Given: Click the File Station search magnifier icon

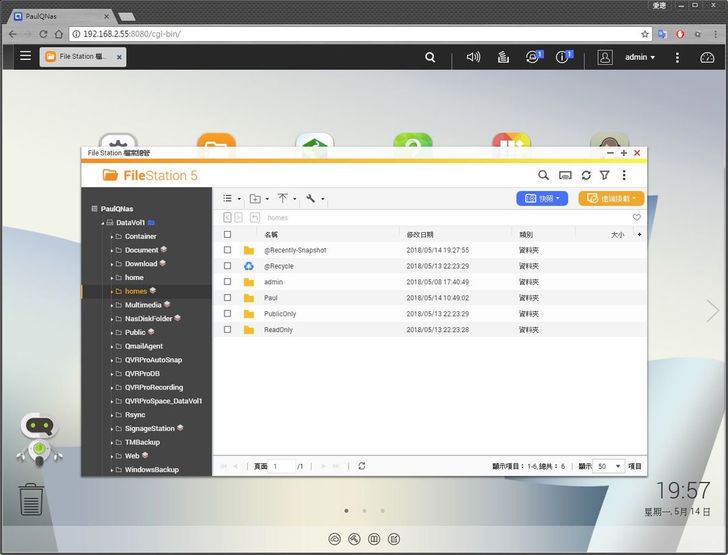Looking at the screenshot, I should point(543,175).
